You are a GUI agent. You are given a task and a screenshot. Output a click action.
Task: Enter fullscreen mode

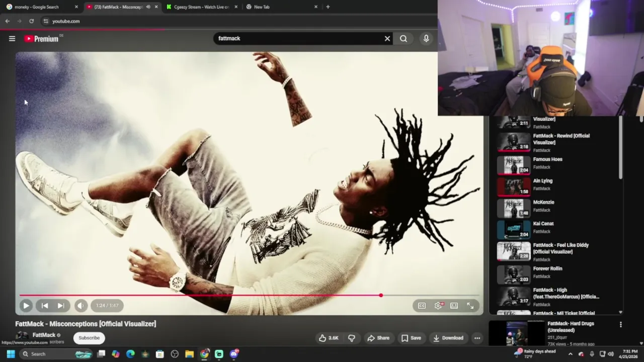point(470,305)
